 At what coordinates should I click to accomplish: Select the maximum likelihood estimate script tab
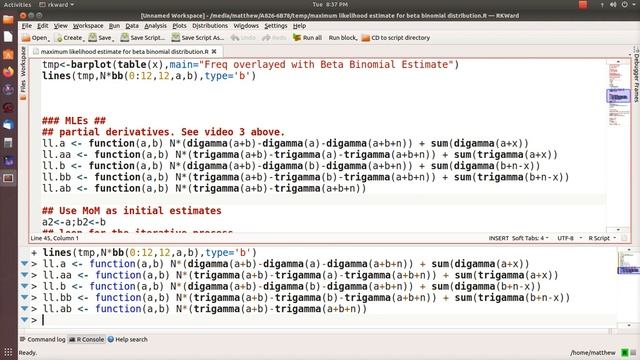pos(124,52)
